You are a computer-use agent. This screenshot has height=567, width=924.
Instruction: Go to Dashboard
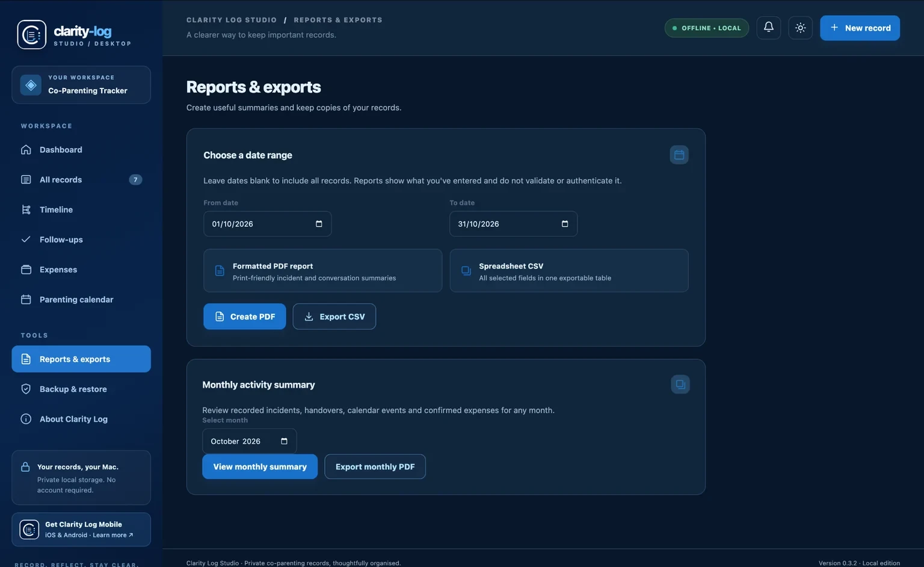coord(81,150)
